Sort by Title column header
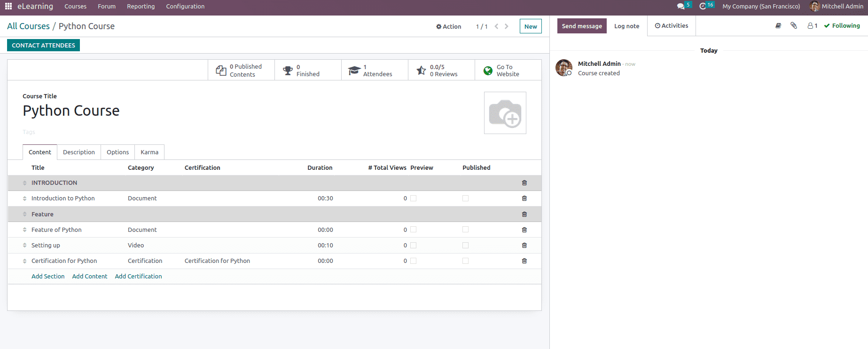 pos(38,168)
